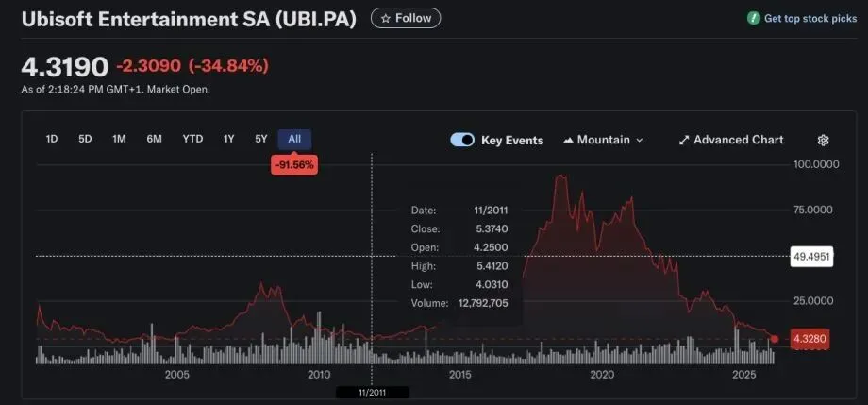Select the 5D time range
The height and width of the screenshot is (405, 868).
tap(85, 139)
